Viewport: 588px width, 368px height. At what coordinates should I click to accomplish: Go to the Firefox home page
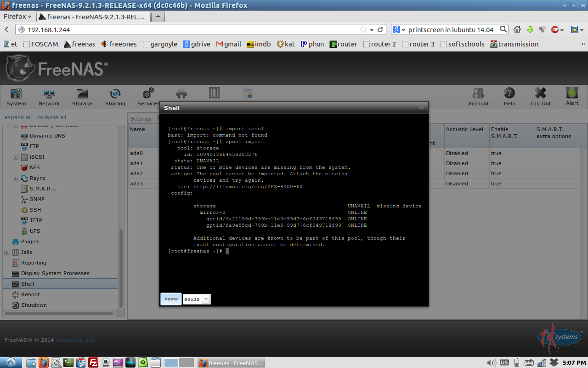tap(517, 29)
